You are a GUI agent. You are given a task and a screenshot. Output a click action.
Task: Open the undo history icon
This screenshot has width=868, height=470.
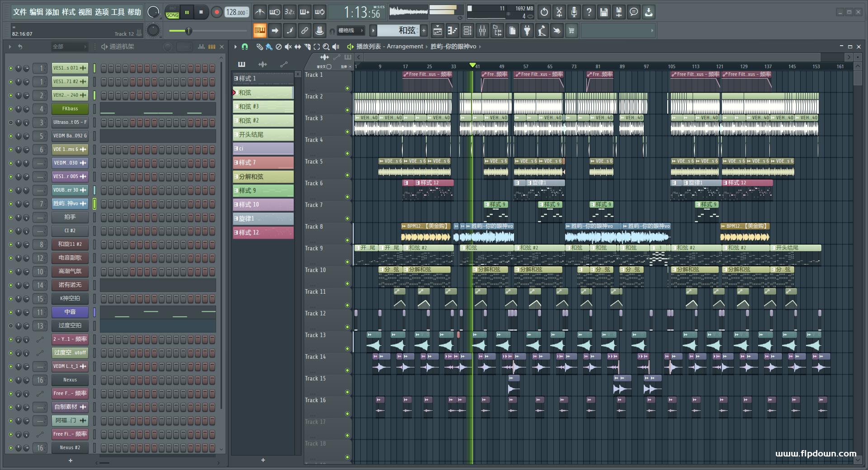pyautogui.click(x=544, y=12)
